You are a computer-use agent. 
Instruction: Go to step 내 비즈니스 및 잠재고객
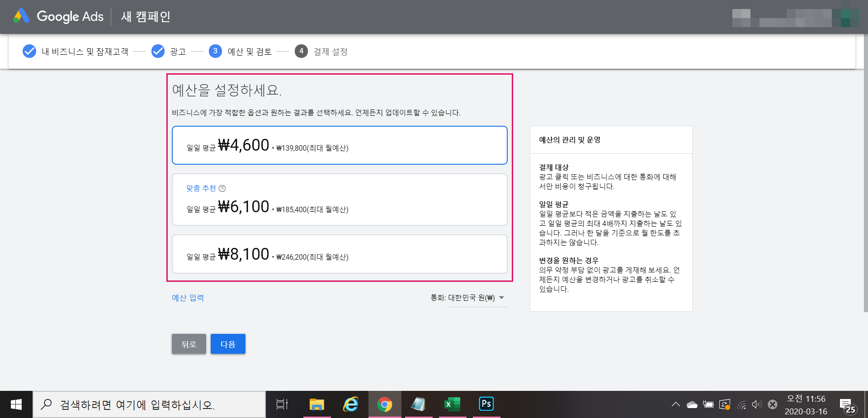click(x=76, y=52)
